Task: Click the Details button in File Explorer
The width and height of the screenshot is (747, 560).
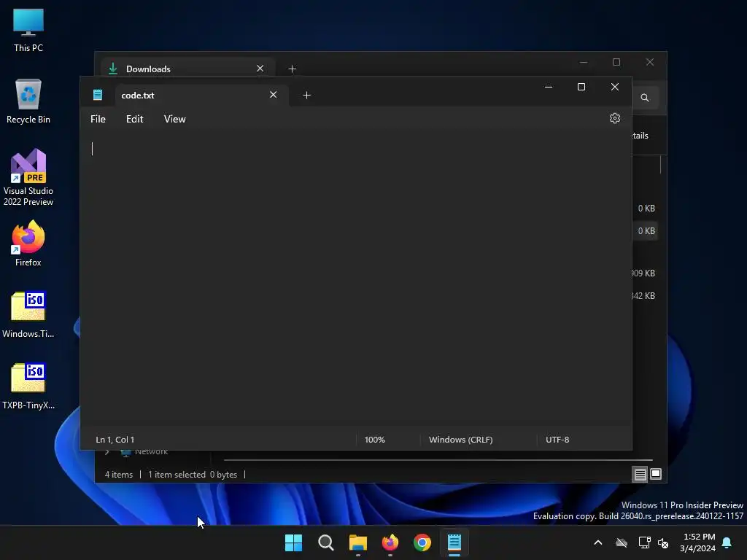Action: 639,136
